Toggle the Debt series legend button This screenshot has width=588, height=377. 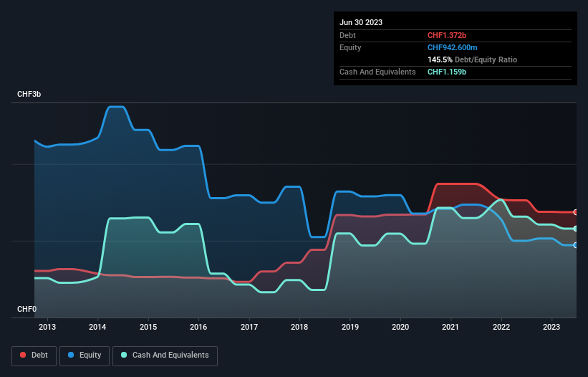34,355
